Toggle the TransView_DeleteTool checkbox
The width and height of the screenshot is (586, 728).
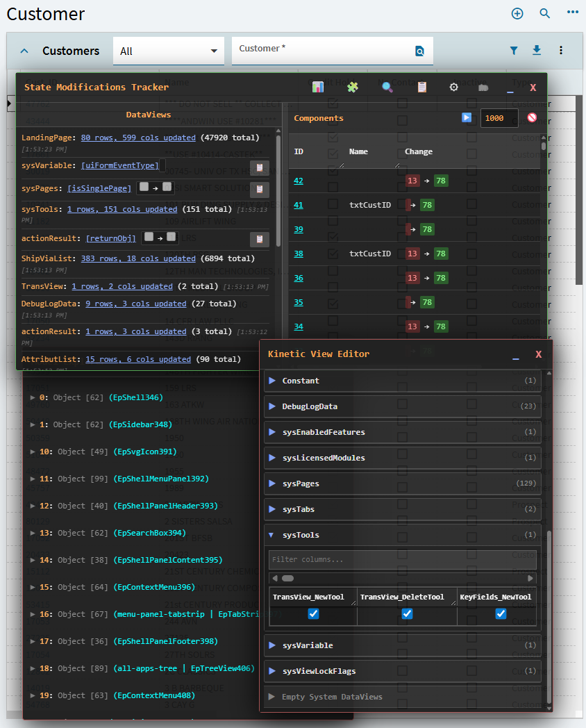[x=407, y=613]
